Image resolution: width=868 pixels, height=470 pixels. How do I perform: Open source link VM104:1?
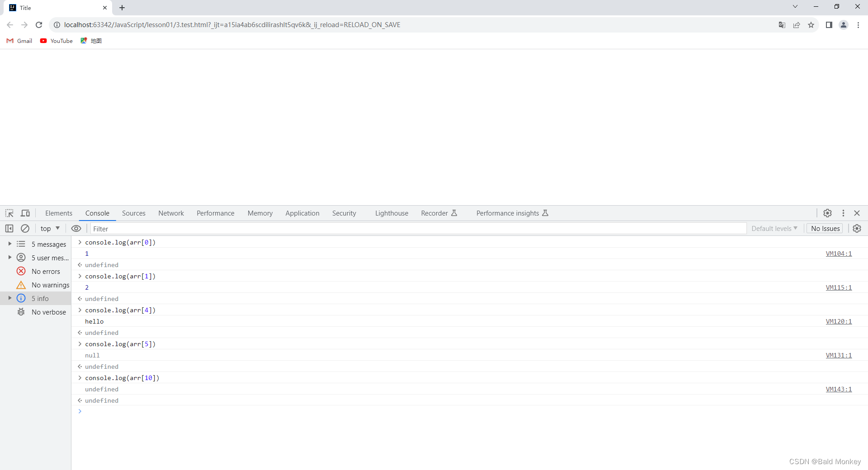(x=839, y=254)
